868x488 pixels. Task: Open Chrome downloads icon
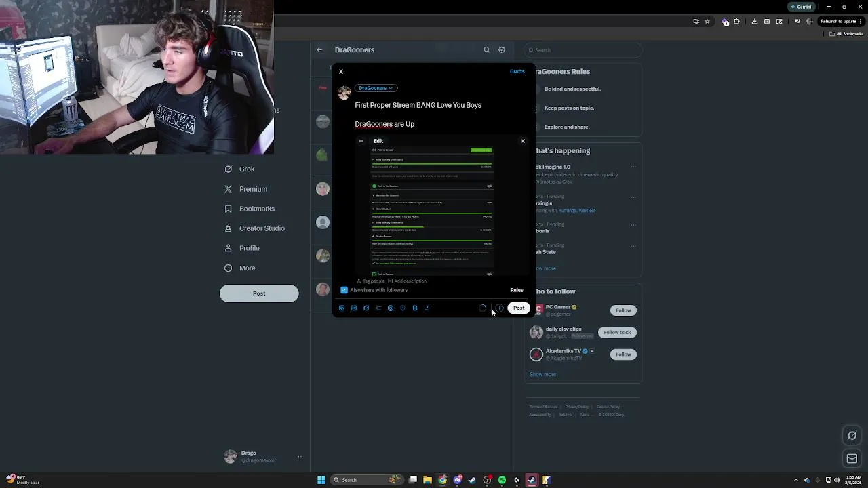(x=755, y=22)
